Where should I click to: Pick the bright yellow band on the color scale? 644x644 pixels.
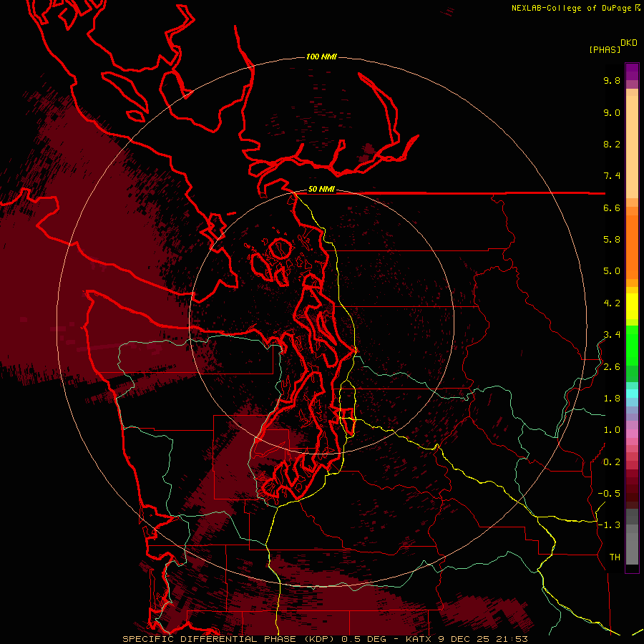click(x=632, y=306)
